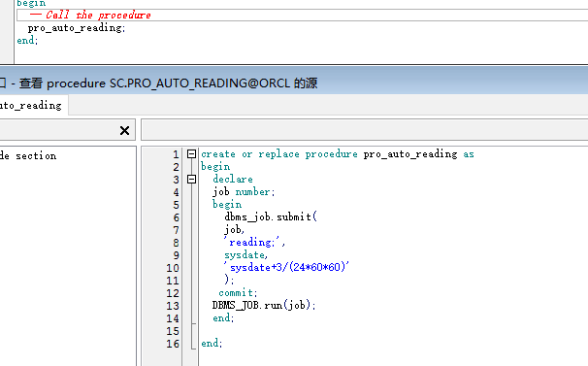Click 'pro_auto_reading;' call in the upper editor
This screenshot has height=366, width=588.
(77, 28)
